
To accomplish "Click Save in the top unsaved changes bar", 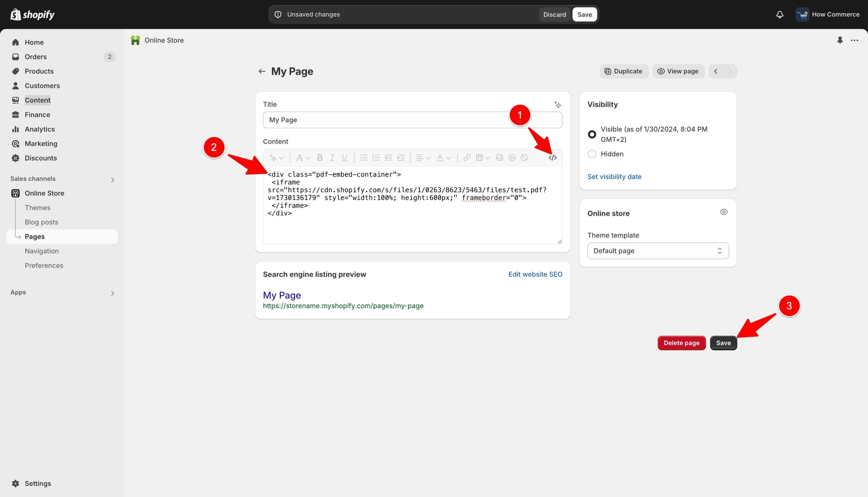I will pos(584,14).
